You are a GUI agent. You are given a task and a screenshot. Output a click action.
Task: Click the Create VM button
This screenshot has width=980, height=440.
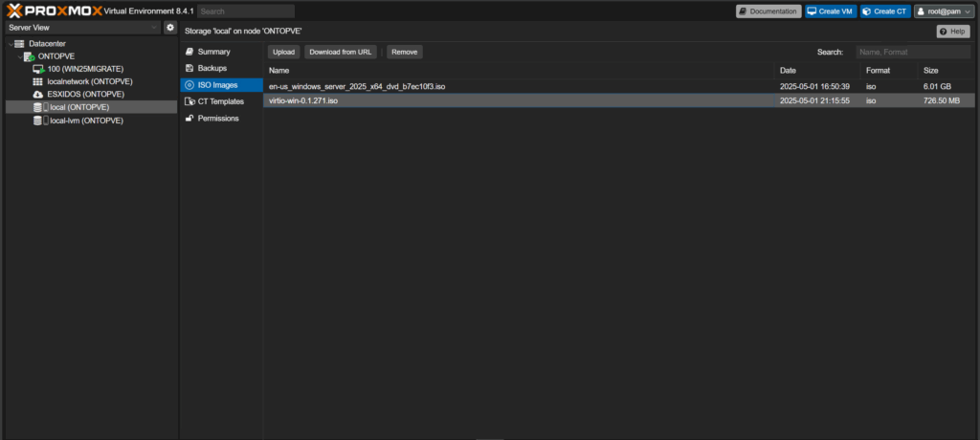[831, 11]
